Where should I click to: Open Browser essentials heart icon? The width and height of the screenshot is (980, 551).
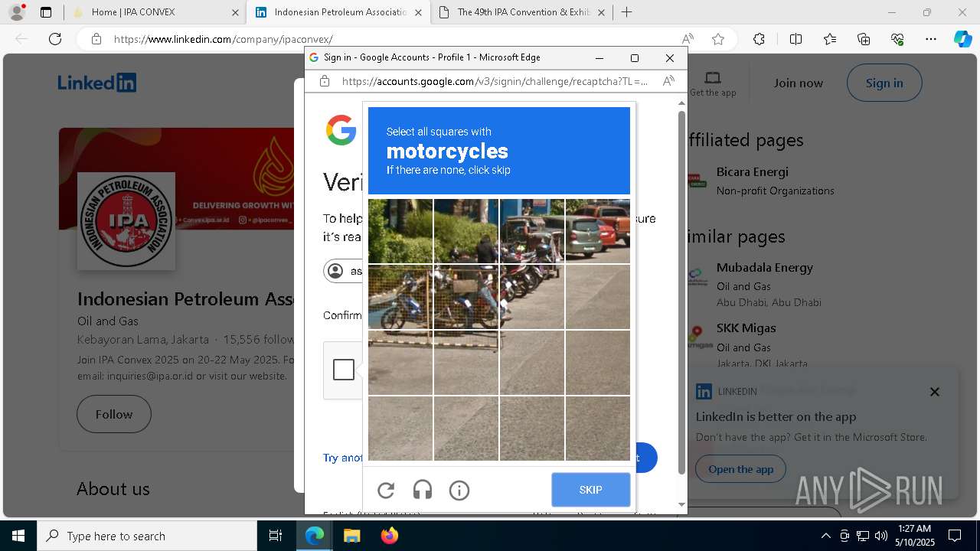(897, 39)
